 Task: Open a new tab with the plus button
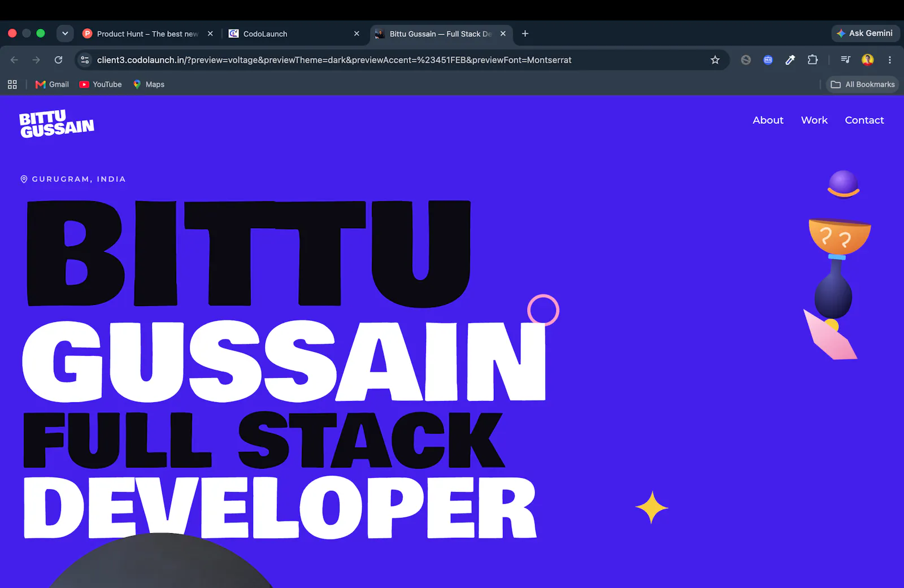(525, 34)
